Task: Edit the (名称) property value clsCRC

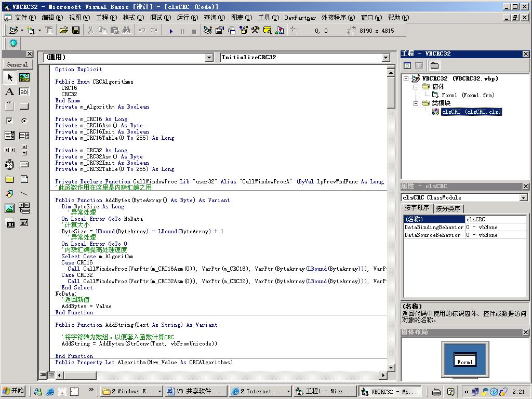Action: click(x=496, y=219)
